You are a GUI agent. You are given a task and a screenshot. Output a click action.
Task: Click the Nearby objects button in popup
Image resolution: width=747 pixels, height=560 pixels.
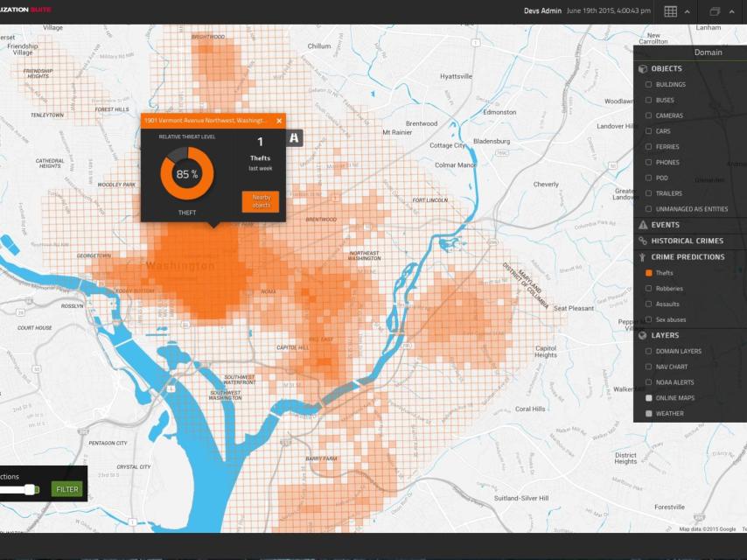(x=261, y=201)
